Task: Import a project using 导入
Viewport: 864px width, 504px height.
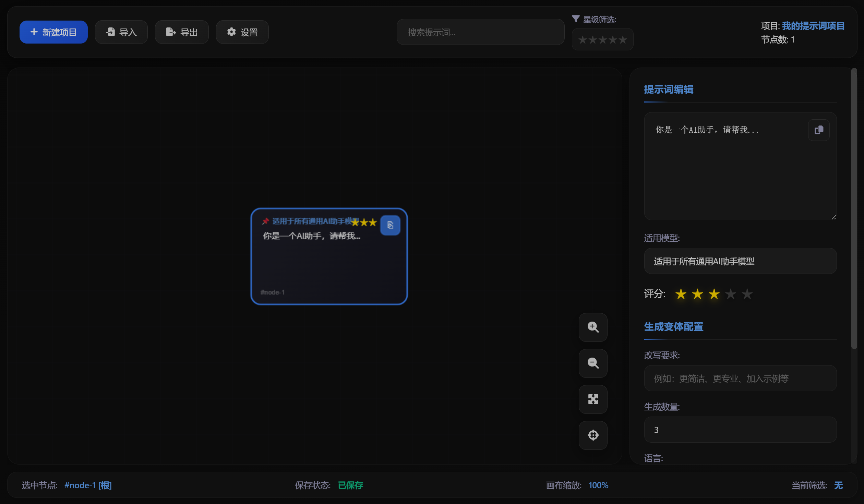Action: tap(121, 32)
